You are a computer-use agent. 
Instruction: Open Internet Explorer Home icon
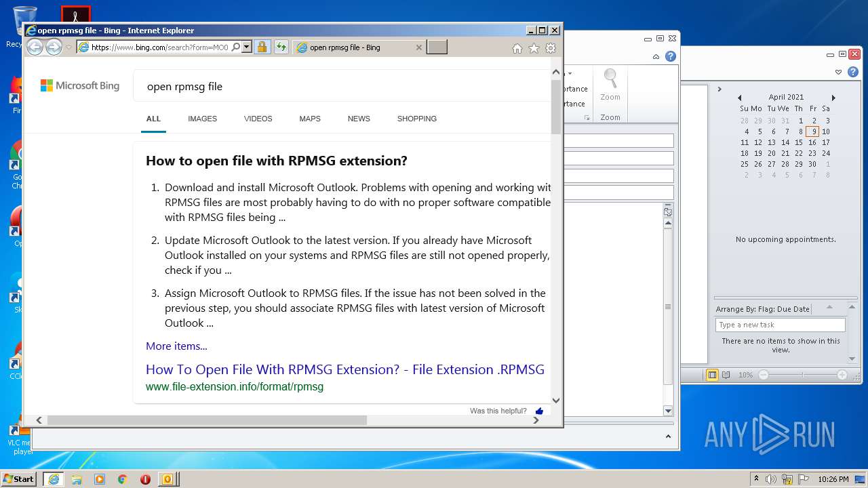[517, 48]
